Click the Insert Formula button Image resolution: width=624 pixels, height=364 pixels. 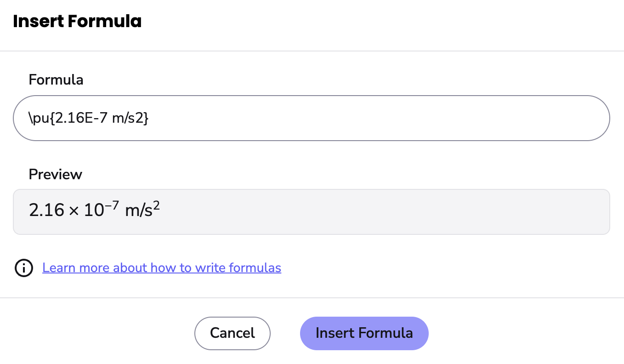pos(364,333)
